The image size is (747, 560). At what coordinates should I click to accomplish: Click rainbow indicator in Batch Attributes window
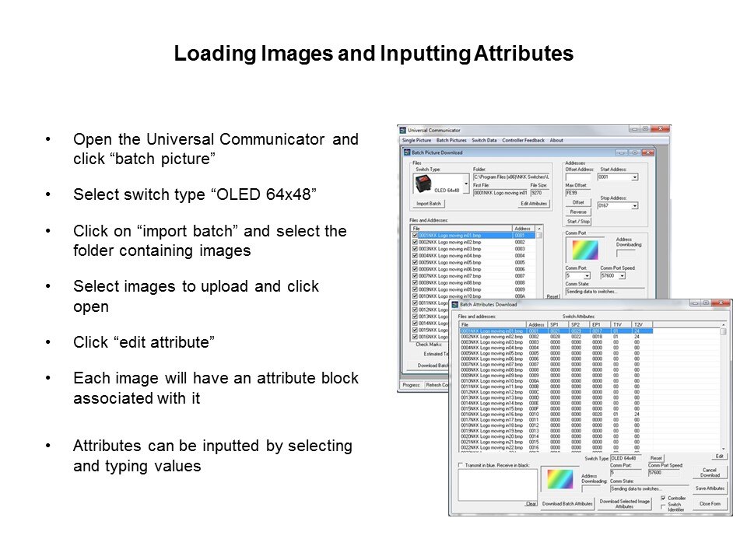pos(560,481)
